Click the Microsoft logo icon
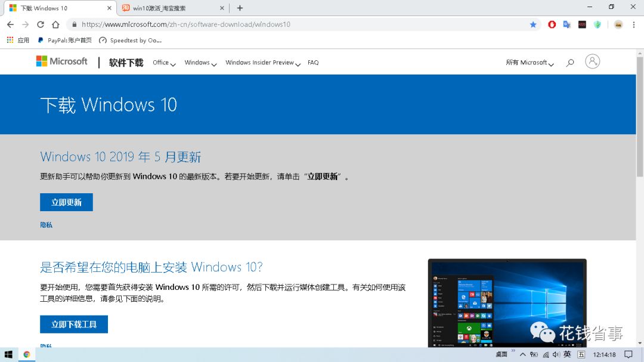Viewport: 644px width, 362px height. click(42, 61)
